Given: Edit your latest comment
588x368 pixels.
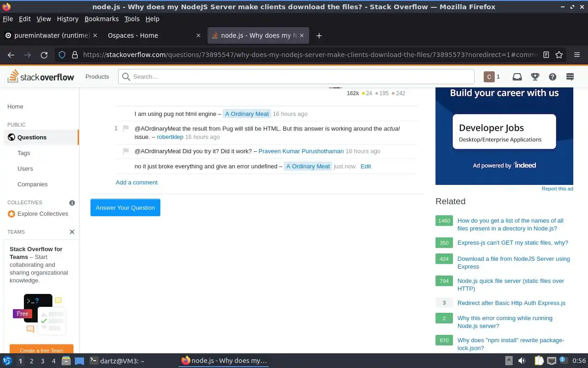Looking at the screenshot, I should tap(366, 166).
